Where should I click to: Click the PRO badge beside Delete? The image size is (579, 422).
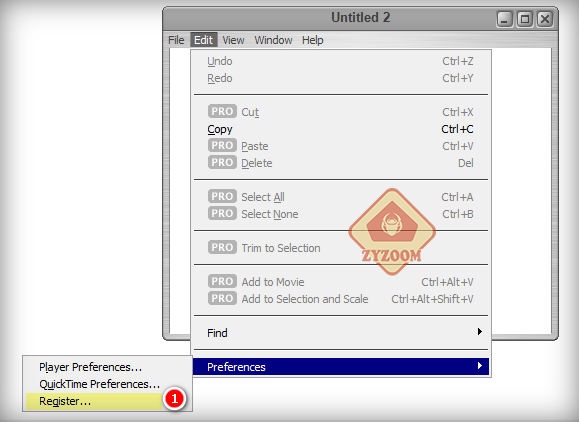(222, 162)
